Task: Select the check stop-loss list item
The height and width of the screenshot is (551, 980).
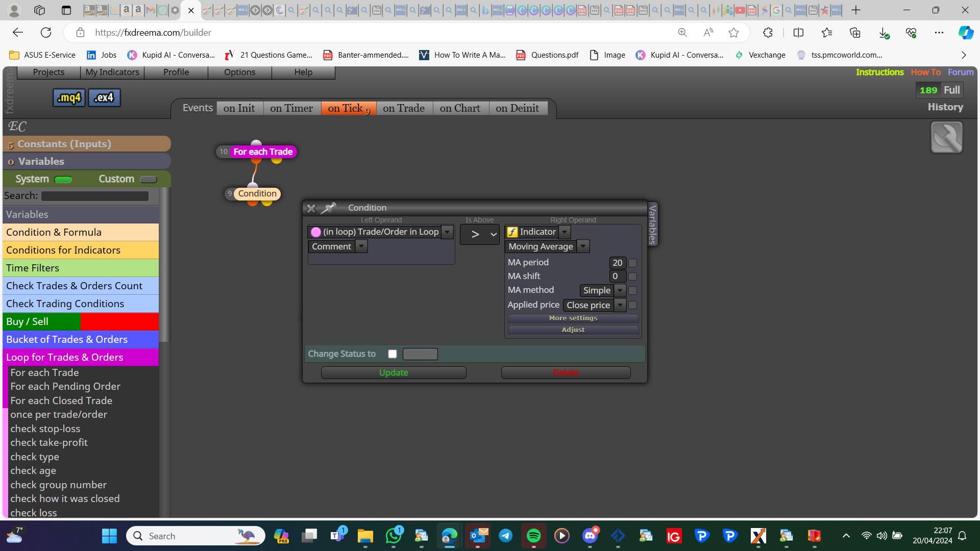Action: coord(45,429)
